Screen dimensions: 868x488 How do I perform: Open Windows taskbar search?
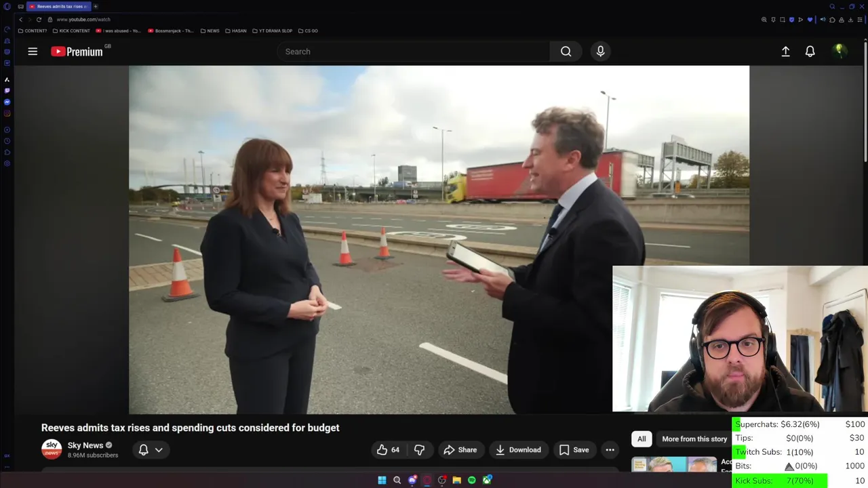point(397,480)
